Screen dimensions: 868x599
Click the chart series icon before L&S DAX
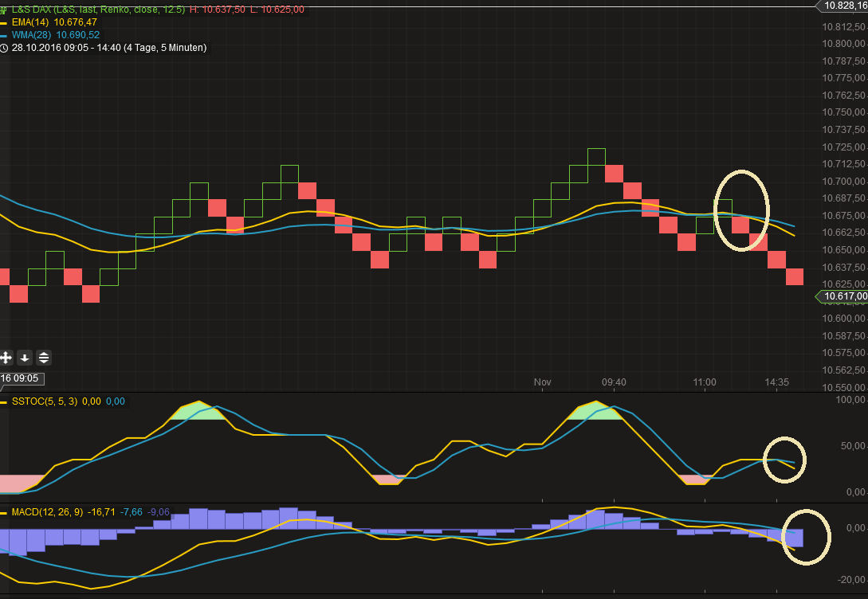tap(4, 10)
